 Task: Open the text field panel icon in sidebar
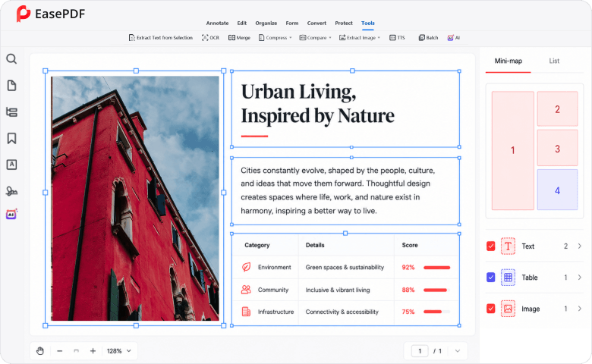point(11,165)
